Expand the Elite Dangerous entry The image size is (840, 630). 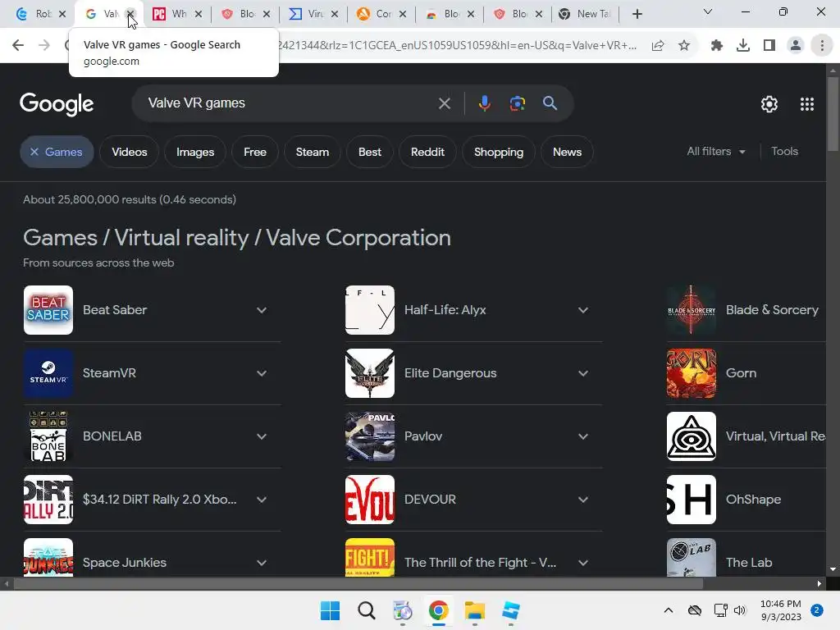coord(583,373)
